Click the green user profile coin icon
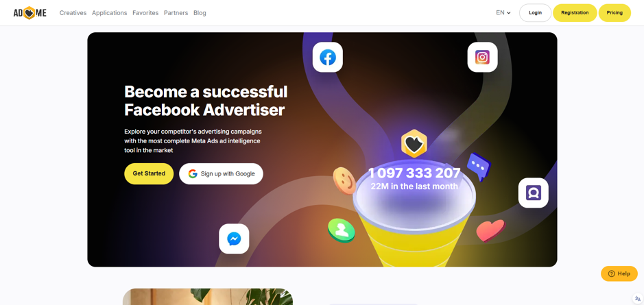644x305 pixels. pos(342,230)
